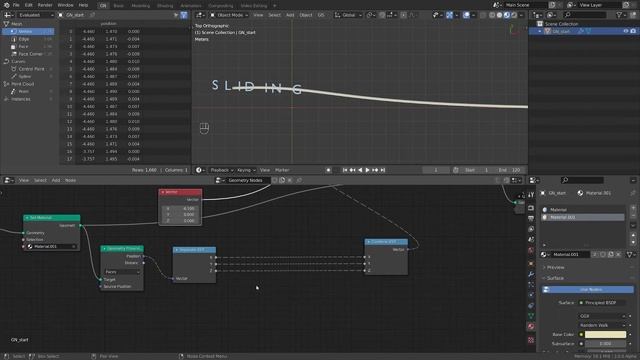Image resolution: width=640 pixels, height=360 pixels.
Task: Click the Use Nodes button
Action: [588, 289]
